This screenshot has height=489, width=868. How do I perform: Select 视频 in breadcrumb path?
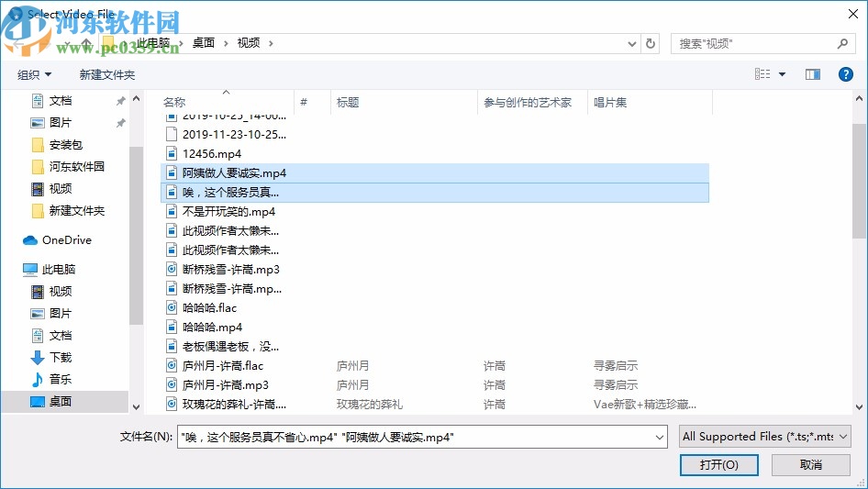pyautogui.click(x=249, y=43)
